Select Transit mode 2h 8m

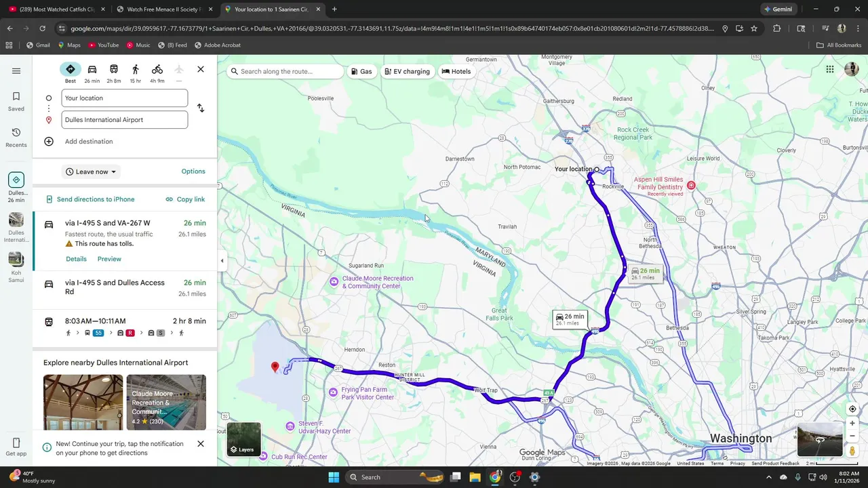pyautogui.click(x=114, y=73)
